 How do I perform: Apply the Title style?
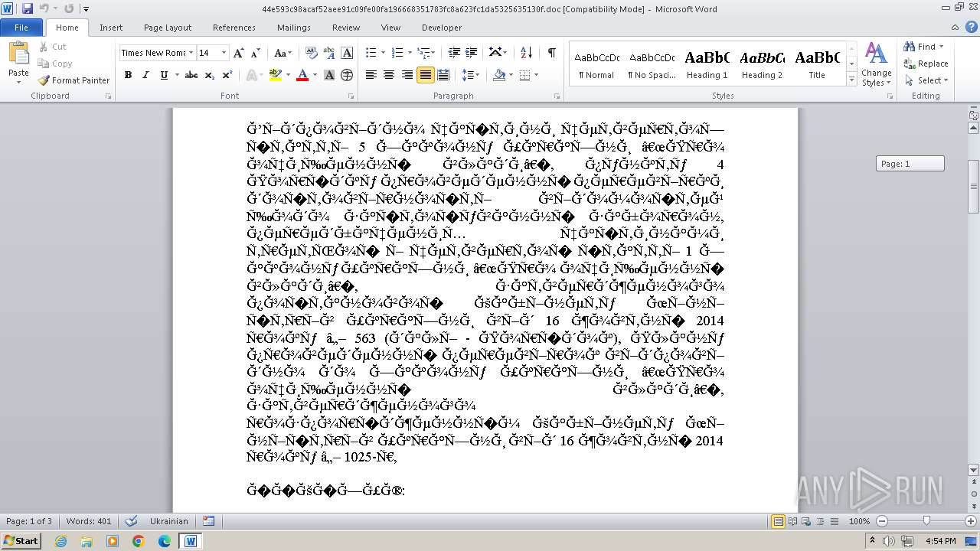[x=817, y=64]
